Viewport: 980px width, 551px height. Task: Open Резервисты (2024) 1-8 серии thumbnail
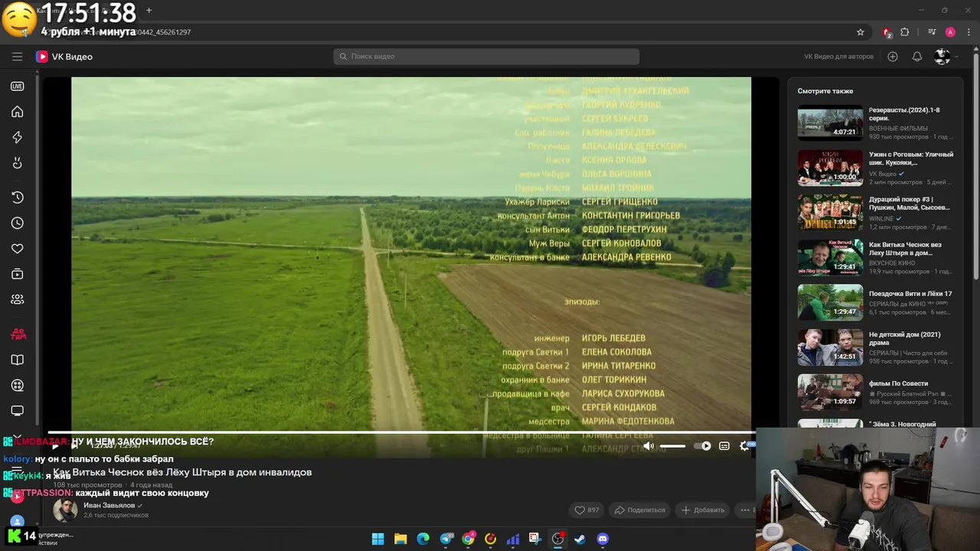pyautogui.click(x=830, y=123)
